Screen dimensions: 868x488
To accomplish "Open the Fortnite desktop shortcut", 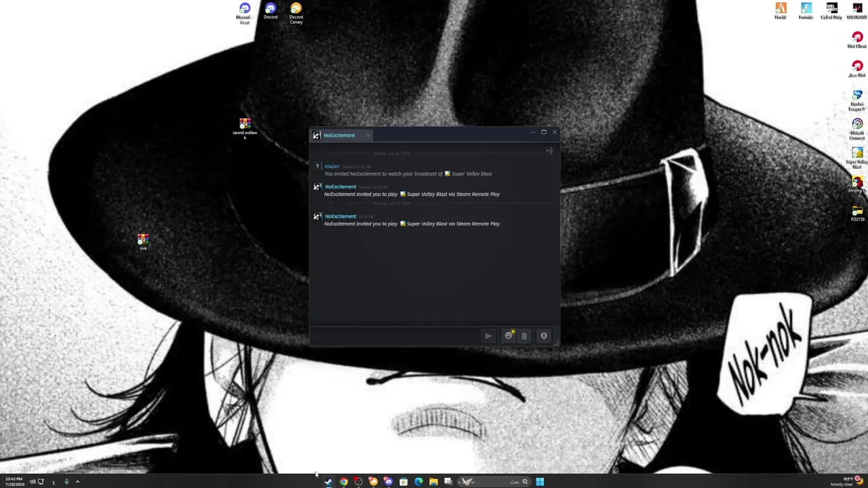I will tap(806, 11).
